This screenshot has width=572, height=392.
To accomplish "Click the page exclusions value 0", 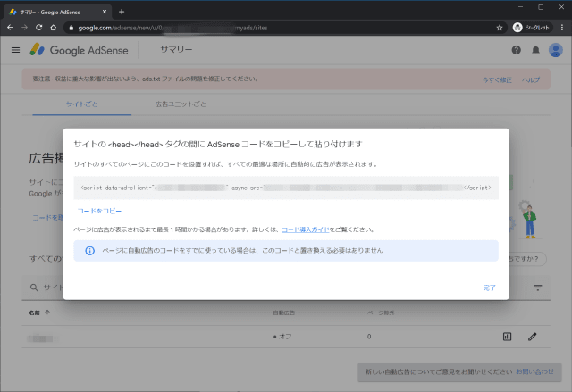I will point(369,337).
